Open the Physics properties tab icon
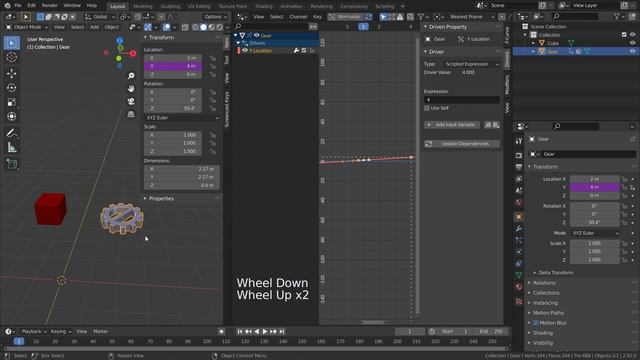The width and height of the screenshot is (640, 360). click(x=519, y=252)
